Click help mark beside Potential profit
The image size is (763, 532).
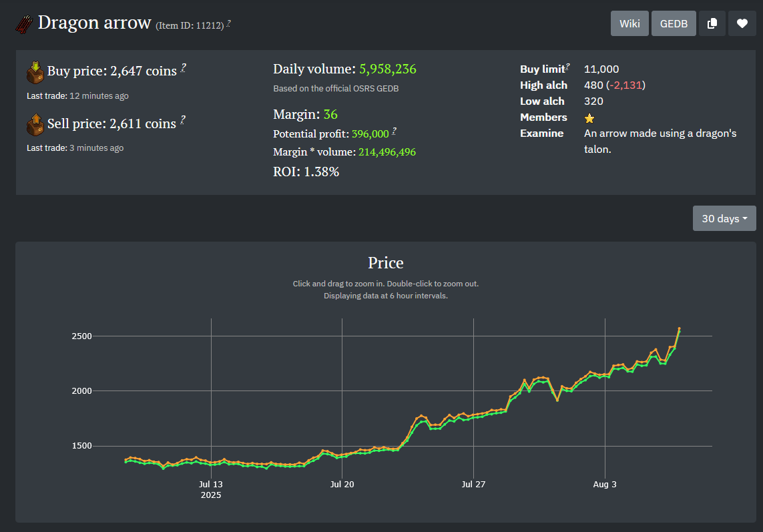click(x=394, y=131)
